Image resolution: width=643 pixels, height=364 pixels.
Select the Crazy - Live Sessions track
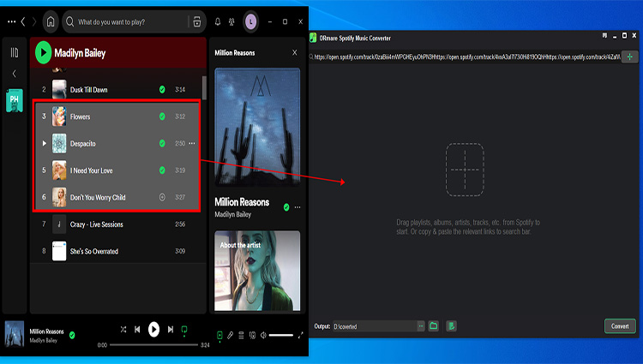(x=117, y=224)
